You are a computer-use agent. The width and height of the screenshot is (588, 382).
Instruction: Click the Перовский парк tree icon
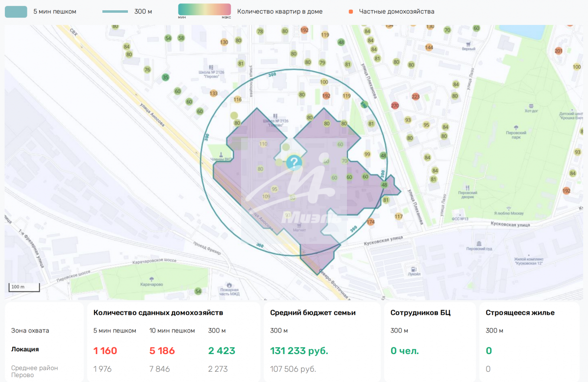516,126
